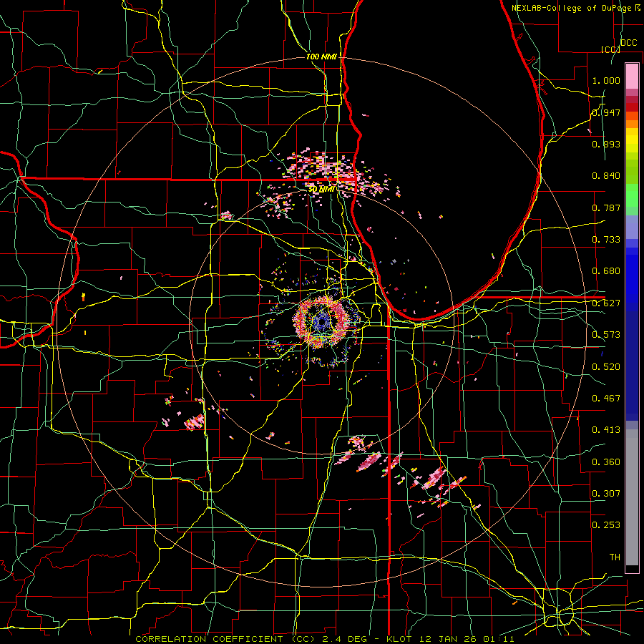Viewport: 644px width, 644px height.
Task: Select the 0.787 scale value
Action: [x=606, y=208]
